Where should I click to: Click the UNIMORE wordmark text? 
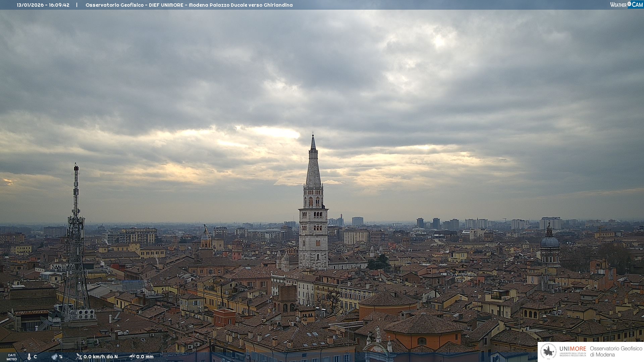tap(573, 349)
